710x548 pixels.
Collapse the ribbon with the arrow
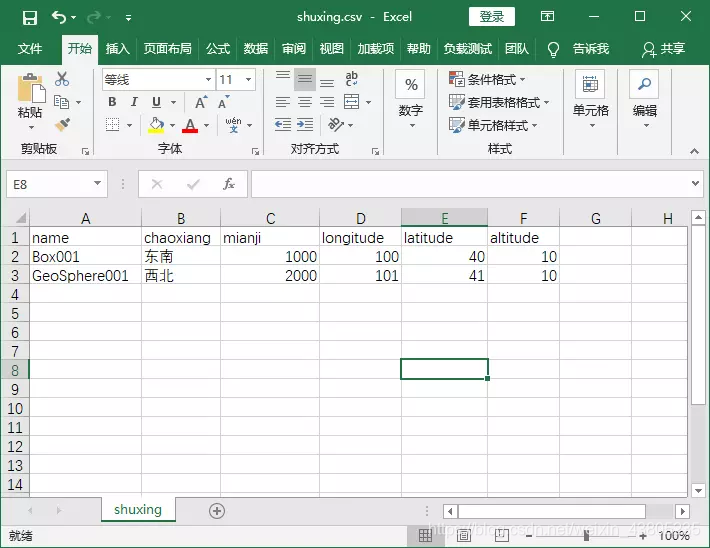[694, 151]
